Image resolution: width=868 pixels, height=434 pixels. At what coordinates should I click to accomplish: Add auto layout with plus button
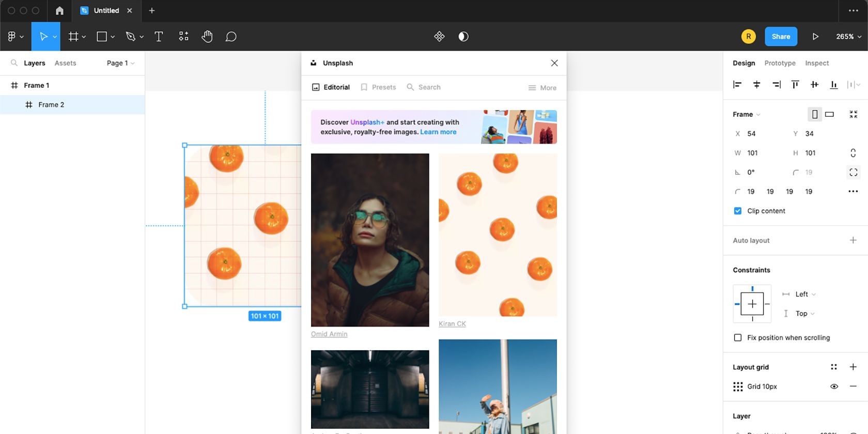pyautogui.click(x=853, y=240)
